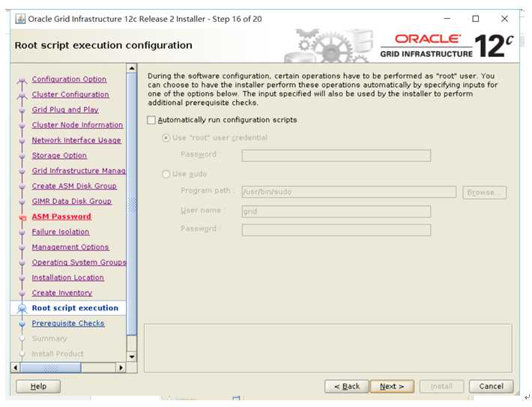Screen dimensions: 532x407
Task: Click the Program path input field
Action: (x=348, y=192)
